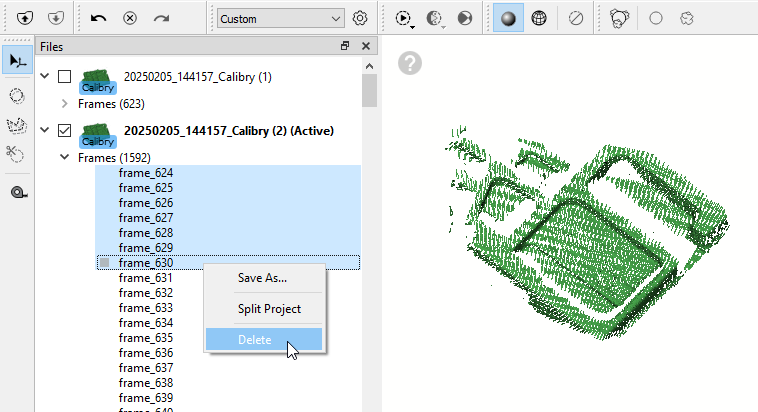The height and width of the screenshot is (412, 758).
Task: Select frame_634 in the list
Action: coord(146,323)
